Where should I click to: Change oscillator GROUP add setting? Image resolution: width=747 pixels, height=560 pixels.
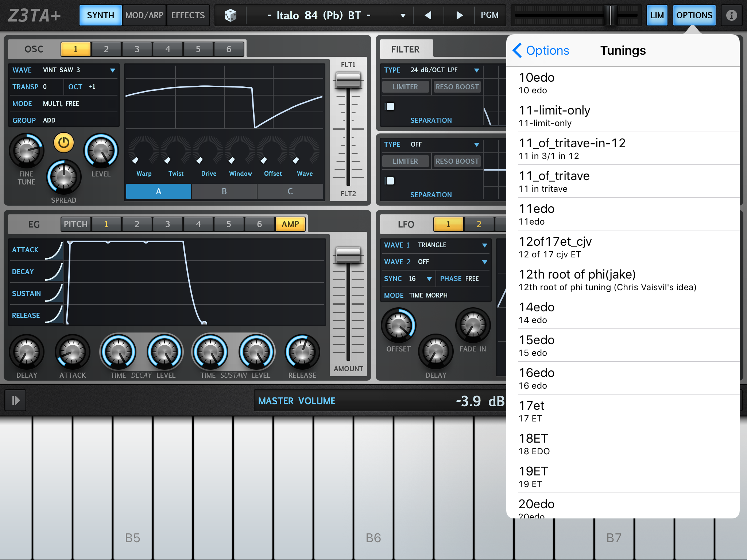[x=63, y=120]
